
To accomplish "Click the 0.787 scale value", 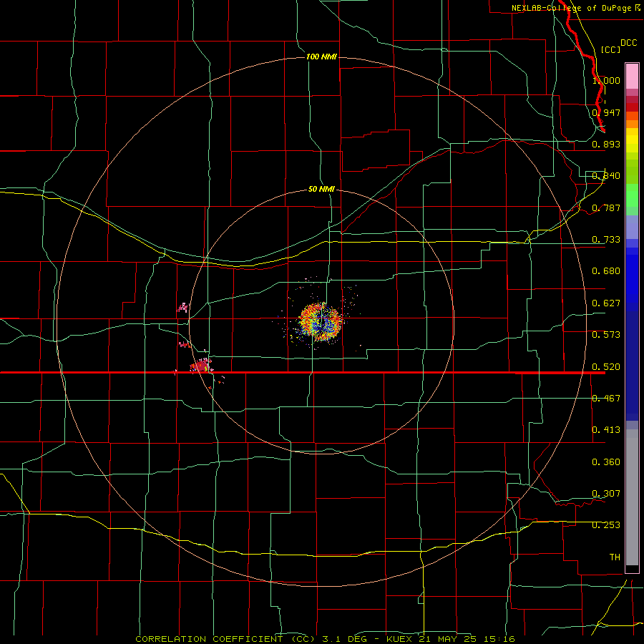I will tap(606, 208).
